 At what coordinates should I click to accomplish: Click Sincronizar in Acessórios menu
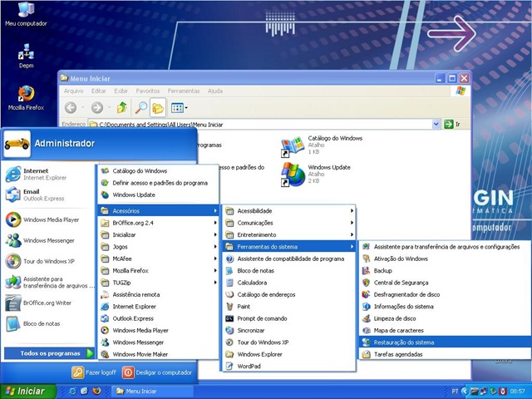click(289, 330)
